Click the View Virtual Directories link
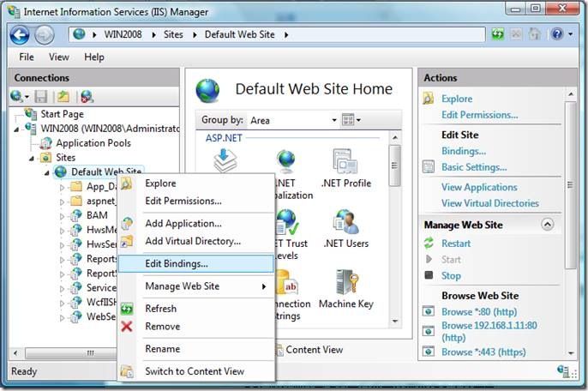The width and height of the screenshot is (588, 391). (x=490, y=203)
